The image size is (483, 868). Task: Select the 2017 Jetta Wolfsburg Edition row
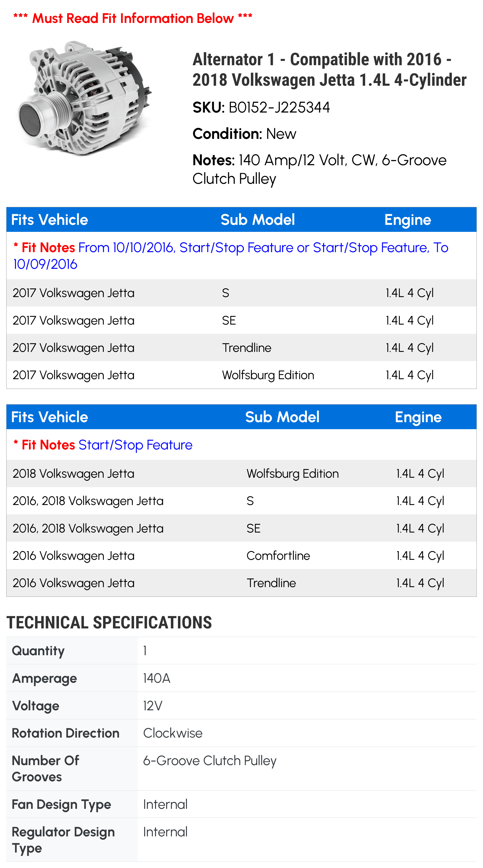pos(241,375)
